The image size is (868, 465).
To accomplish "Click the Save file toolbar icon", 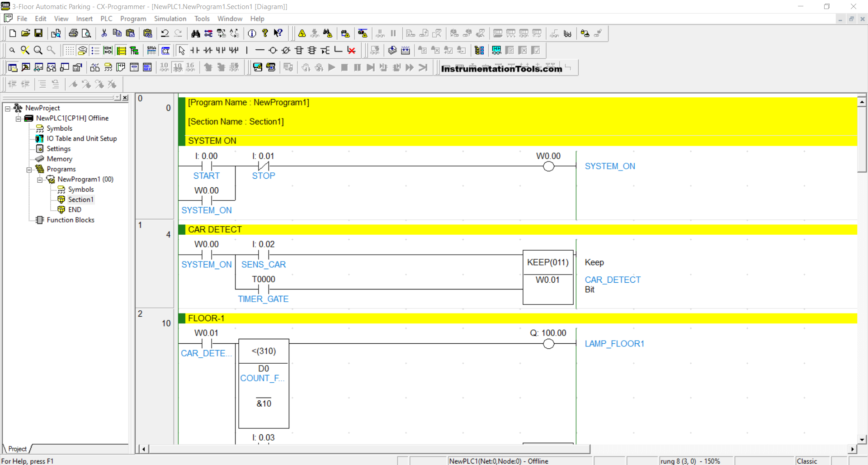I will tap(38, 33).
